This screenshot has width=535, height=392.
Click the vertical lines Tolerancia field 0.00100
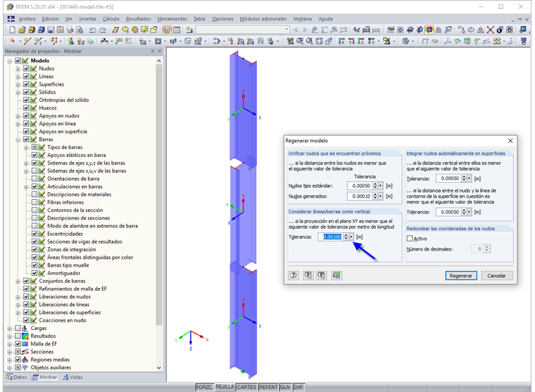tap(332, 236)
